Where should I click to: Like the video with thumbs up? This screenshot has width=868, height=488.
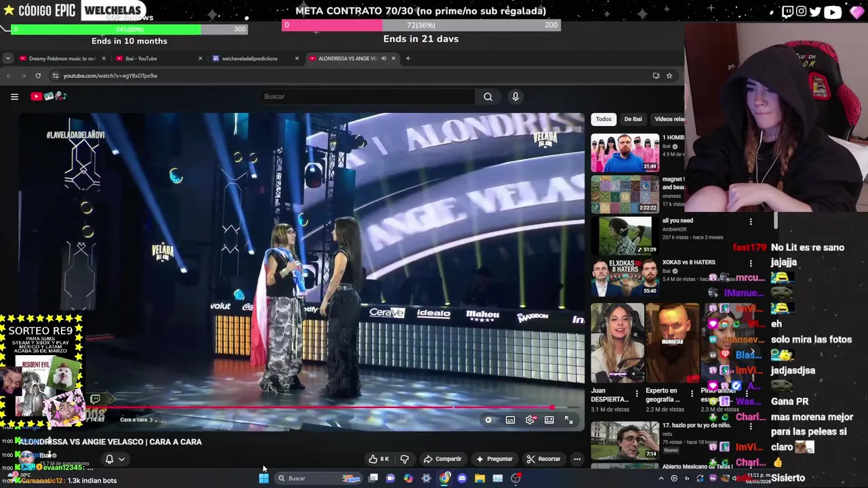point(378,459)
